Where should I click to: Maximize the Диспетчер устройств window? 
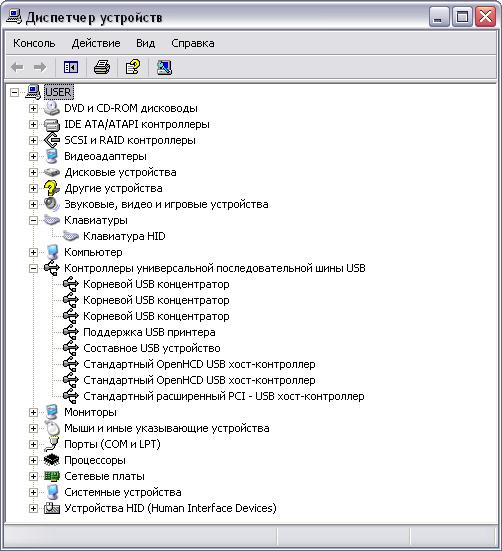462,17
